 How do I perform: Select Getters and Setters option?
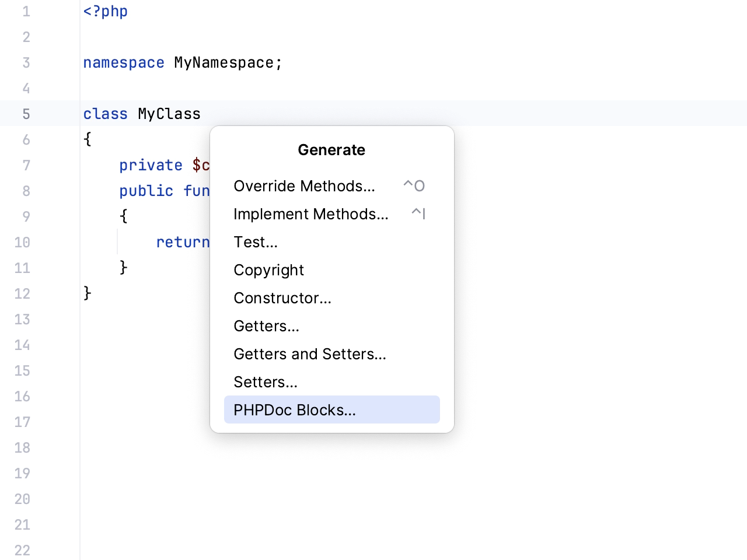(x=310, y=354)
